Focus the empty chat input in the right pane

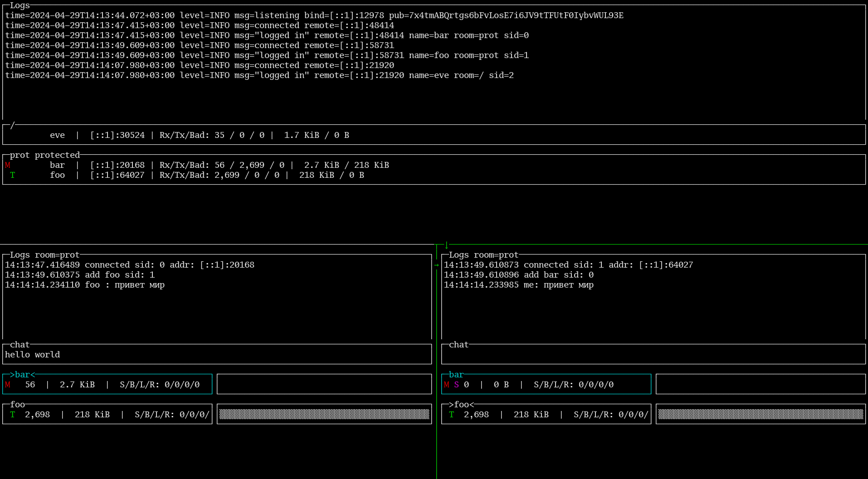[x=653, y=355]
